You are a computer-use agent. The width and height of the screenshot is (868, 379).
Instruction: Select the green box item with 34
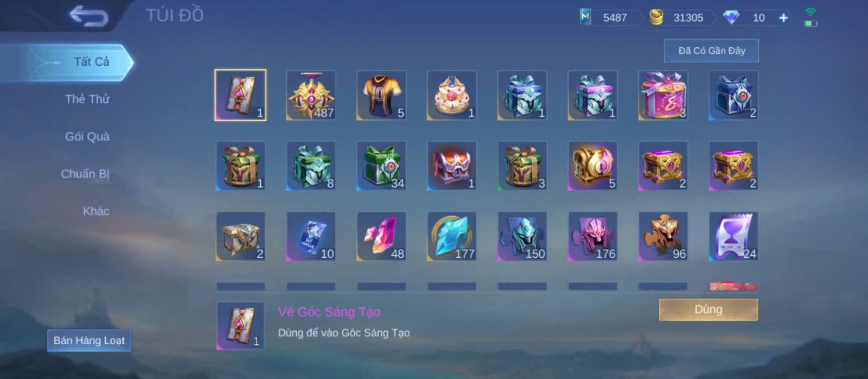[x=381, y=166]
